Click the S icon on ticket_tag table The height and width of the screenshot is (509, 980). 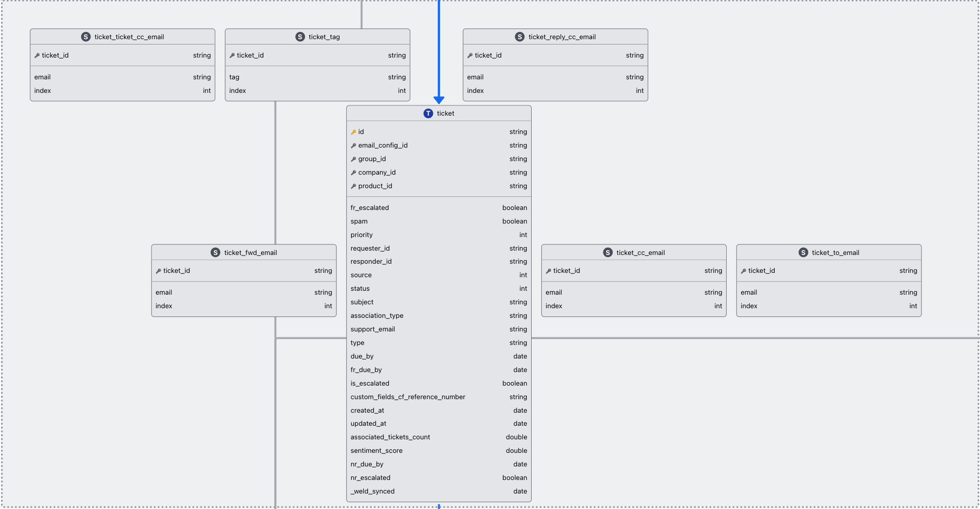(x=300, y=37)
